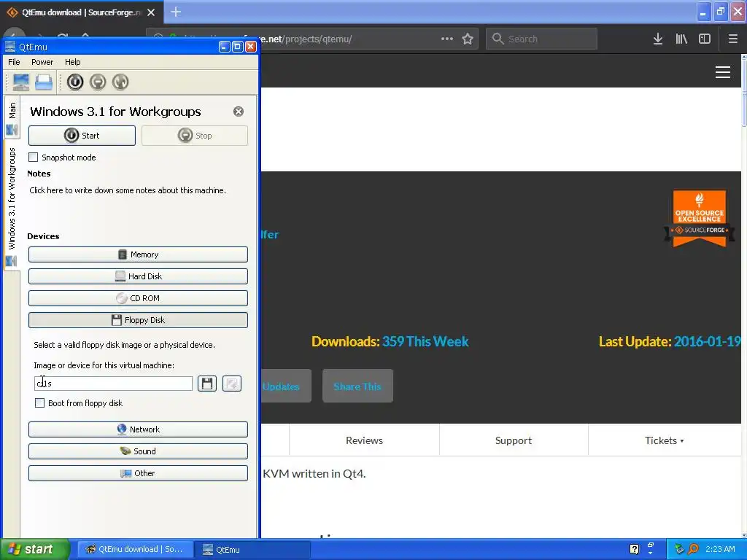
Task: Expand the CD ROM device section
Action: [138, 298]
